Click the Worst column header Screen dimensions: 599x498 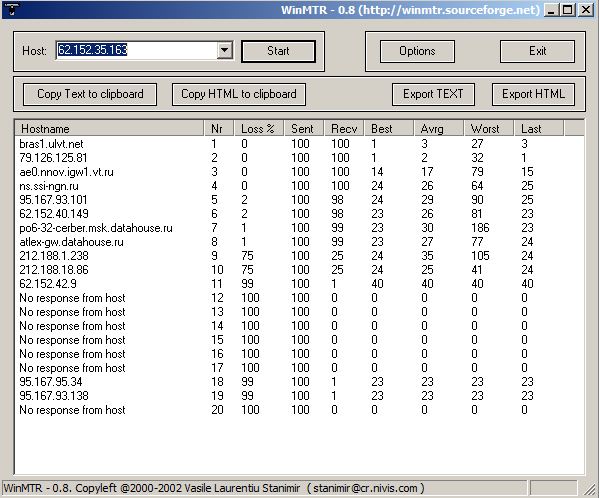click(489, 129)
